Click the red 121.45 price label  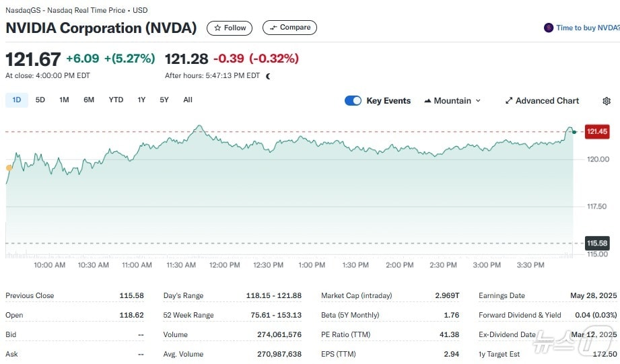click(x=596, y=132)
